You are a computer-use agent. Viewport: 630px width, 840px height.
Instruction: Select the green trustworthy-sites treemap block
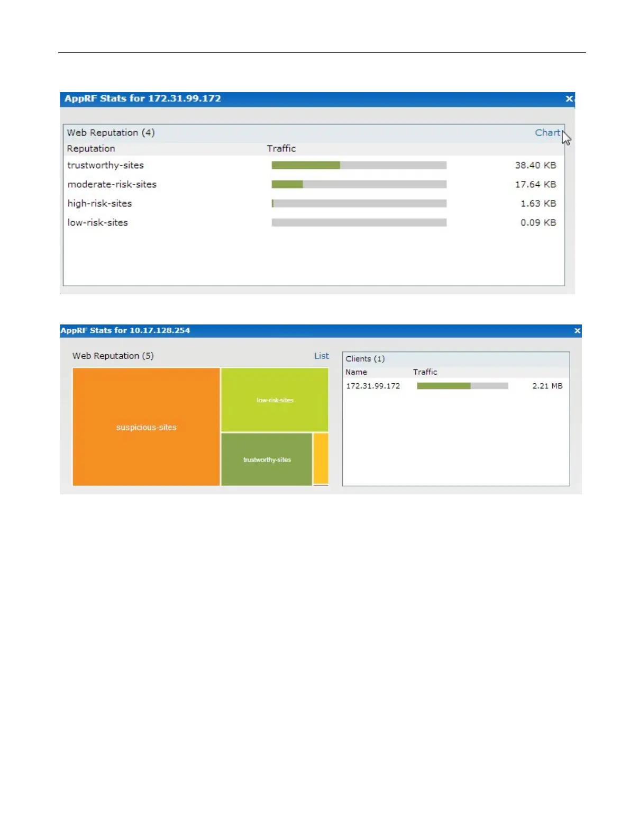(267, 459)
